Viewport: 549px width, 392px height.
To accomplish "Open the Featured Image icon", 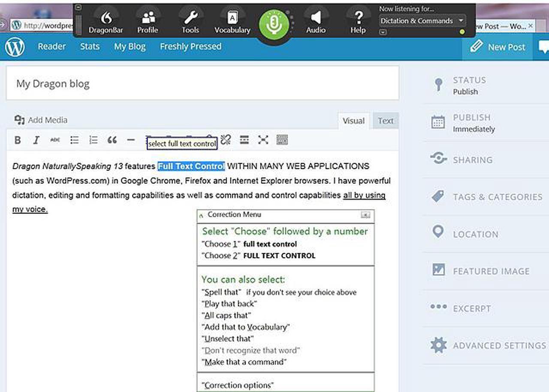I will pyautogui.click(x=438, y=270).
